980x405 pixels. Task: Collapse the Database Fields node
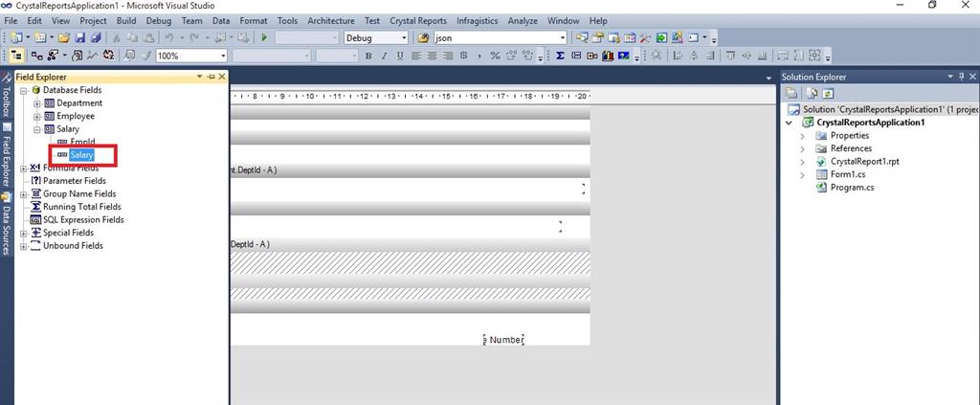24,90
